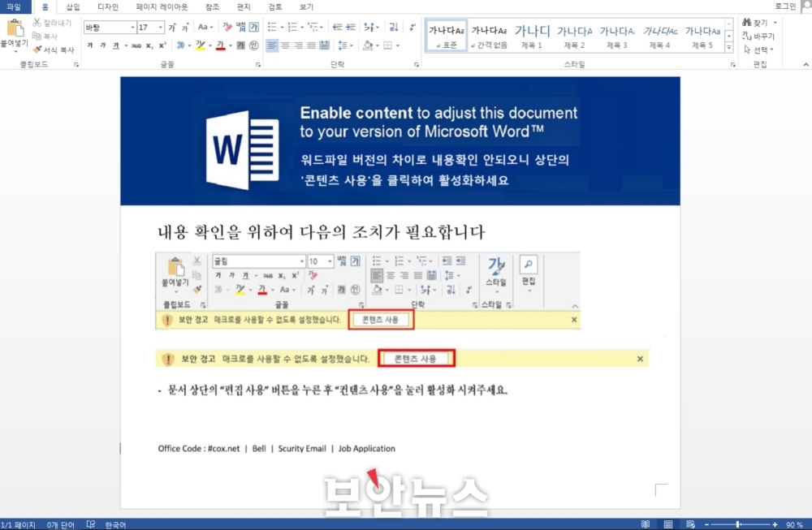The width and height of the screenshot is (812, 530).
Task: Toggle underline formatting
Action: click(116, 45)
